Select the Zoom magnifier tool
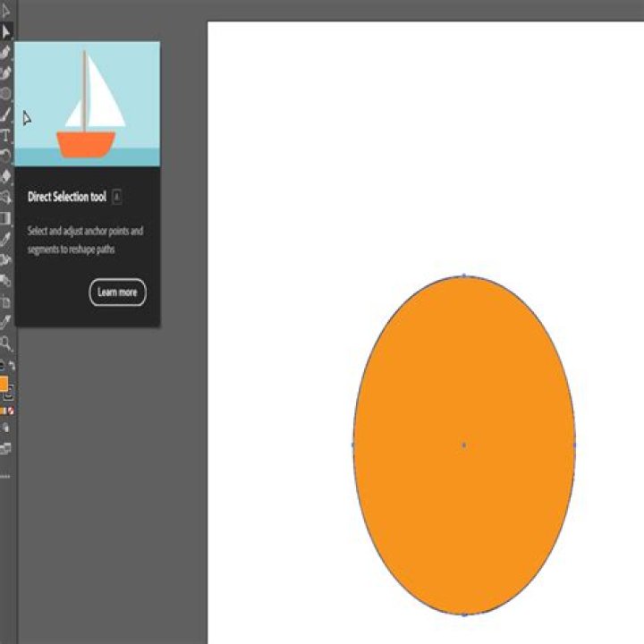644x644 pixels. (x=5, y=343)
